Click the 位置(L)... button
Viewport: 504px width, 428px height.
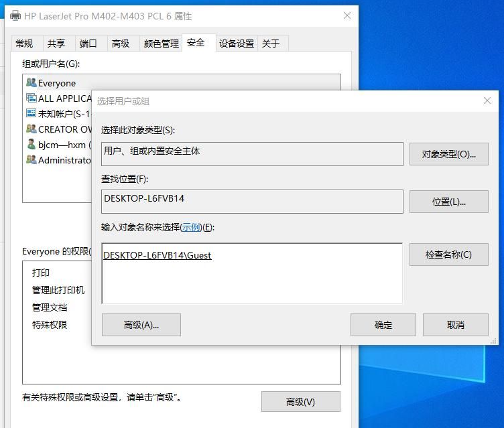[449, 202]
